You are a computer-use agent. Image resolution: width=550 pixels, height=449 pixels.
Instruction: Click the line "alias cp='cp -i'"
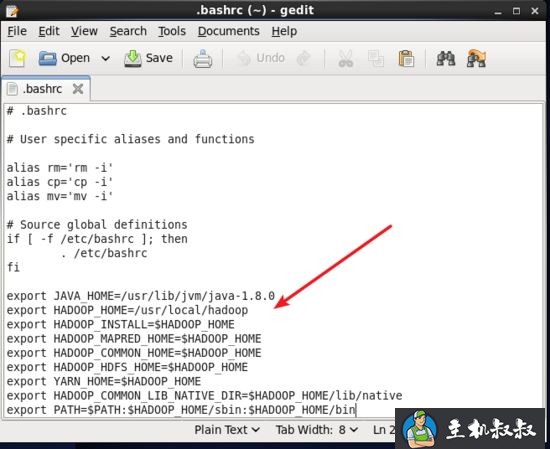60,182
